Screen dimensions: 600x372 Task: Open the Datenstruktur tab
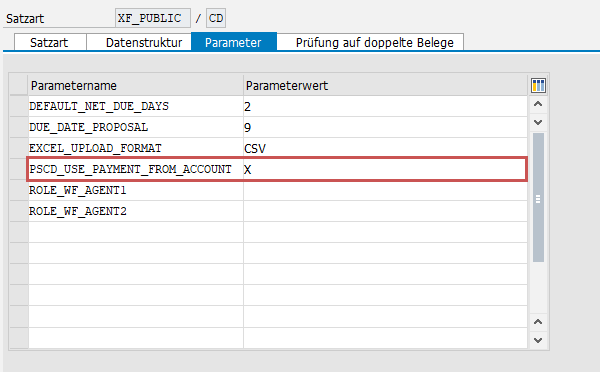click(x=139, y=42)
